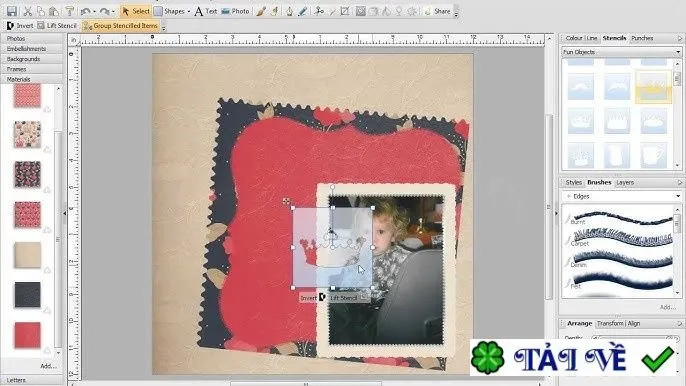This screenshot has height=386, width=686.
Task: Click Add... under the materials list
Action: tap(48, 366)
